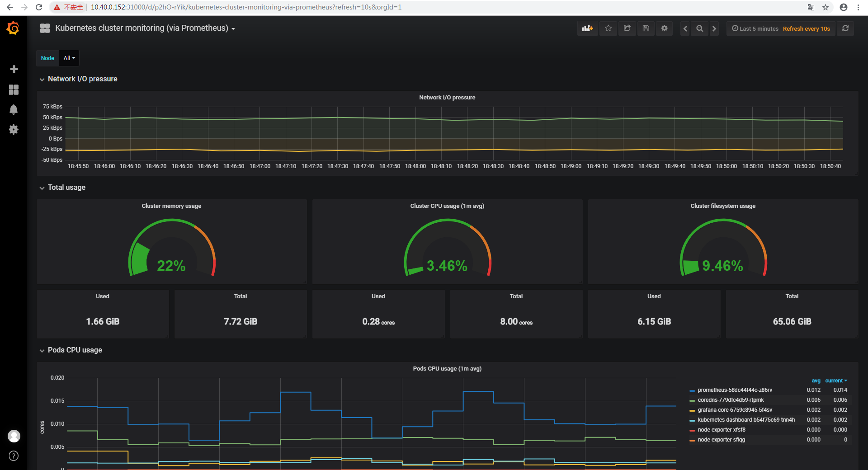Screen dimensions: 868x470
Task: Open the browser three-dot menu
Action: (x=858, y=7)
